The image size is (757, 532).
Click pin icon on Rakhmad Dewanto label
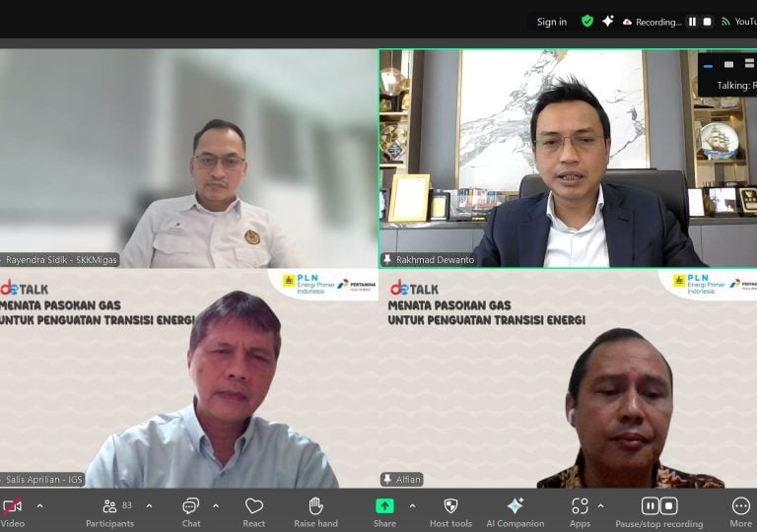pyautogui.click(x=387, y=260)
